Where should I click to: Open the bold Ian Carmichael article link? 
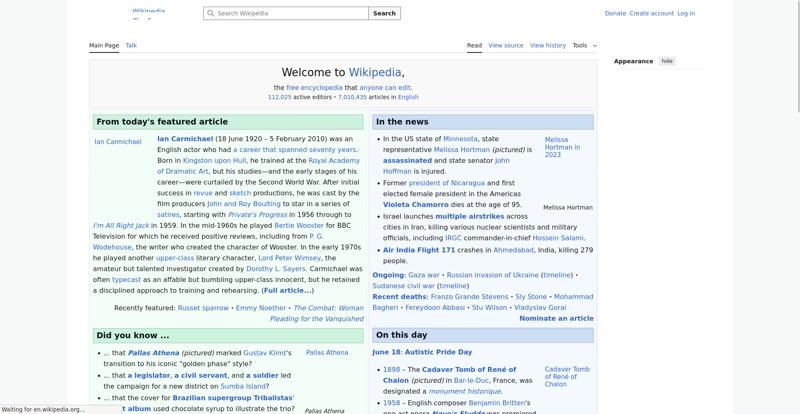coord(185,139)
